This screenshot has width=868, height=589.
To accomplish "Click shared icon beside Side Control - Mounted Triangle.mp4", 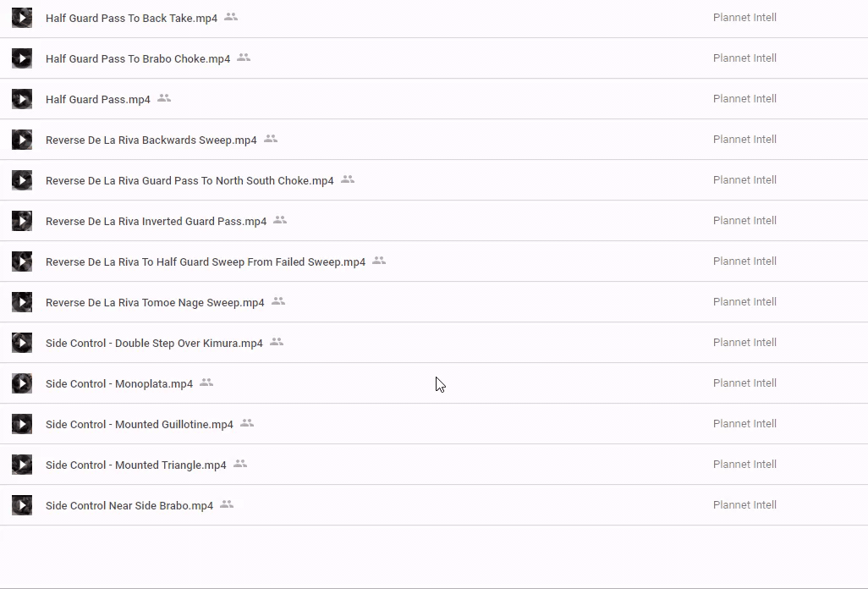I will point(240,464).
